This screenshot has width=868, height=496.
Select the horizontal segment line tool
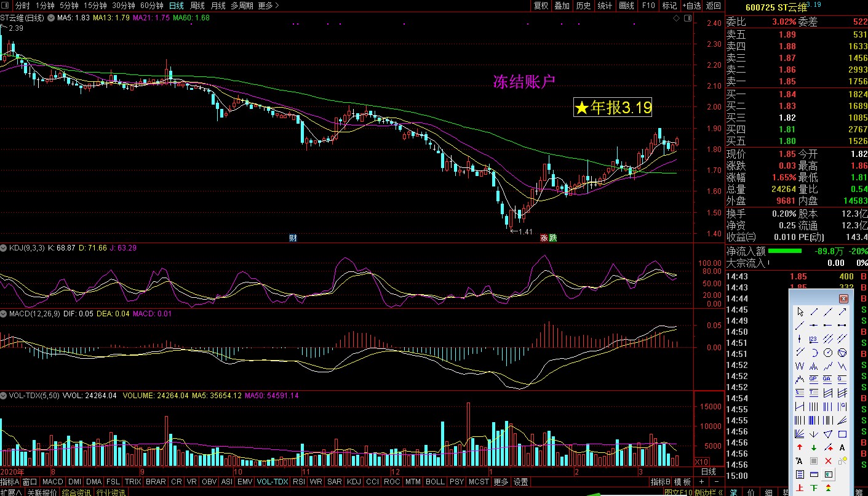click(x=842, y=325)
